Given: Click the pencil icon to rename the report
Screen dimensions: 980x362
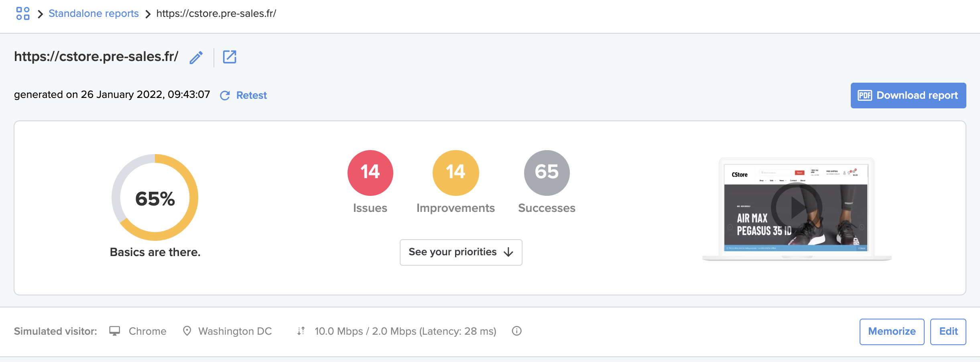Looking at the screenshot, I should click(x=196, y=57).
